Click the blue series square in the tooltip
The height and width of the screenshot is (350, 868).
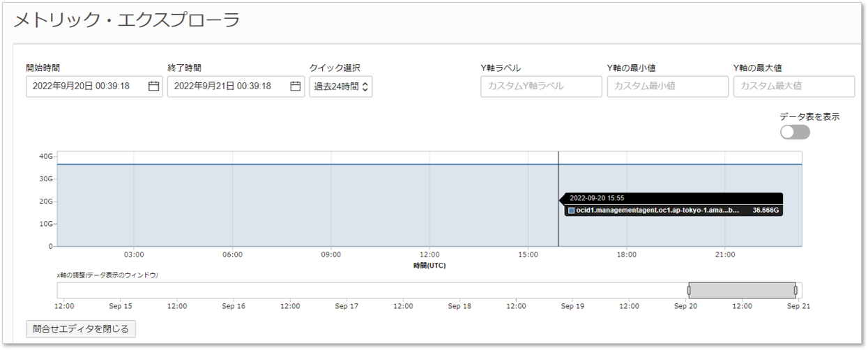tap(572, 210)
